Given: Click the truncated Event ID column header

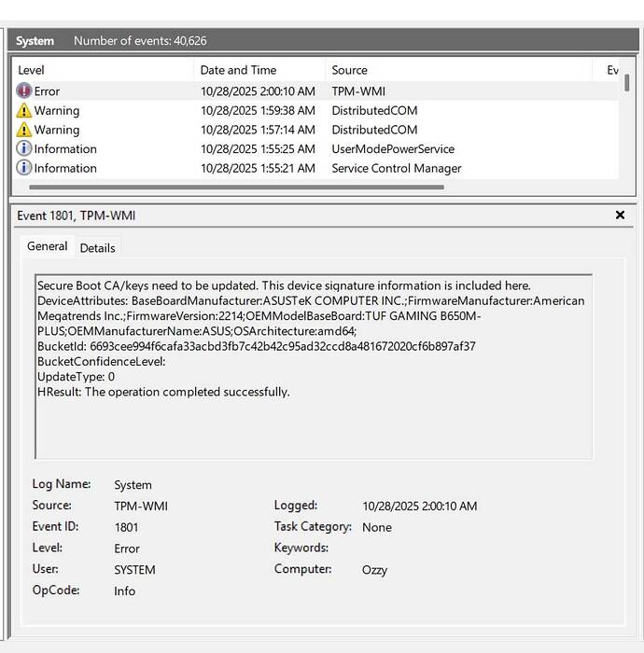Looking at the screenshot, I should (x=612, y=70).
